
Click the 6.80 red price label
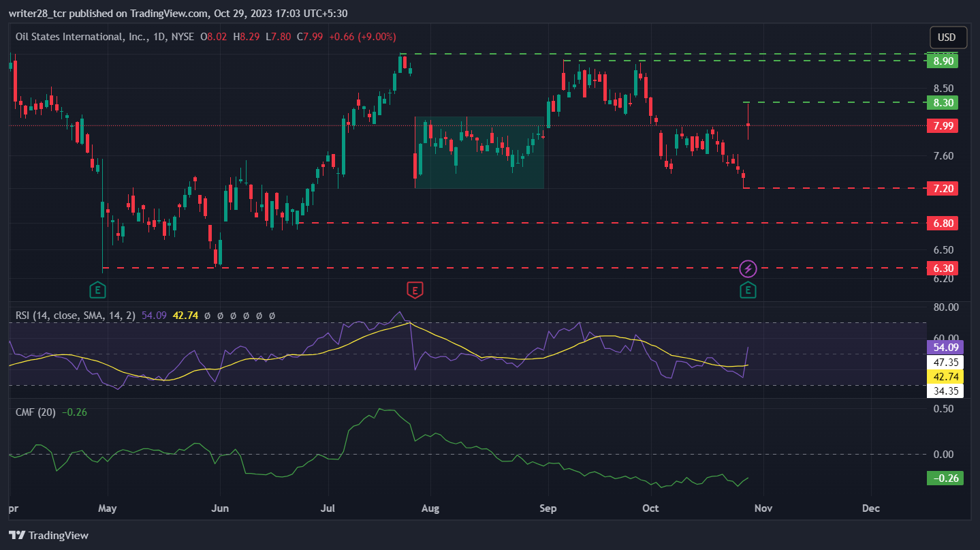(x=943, y=223)
